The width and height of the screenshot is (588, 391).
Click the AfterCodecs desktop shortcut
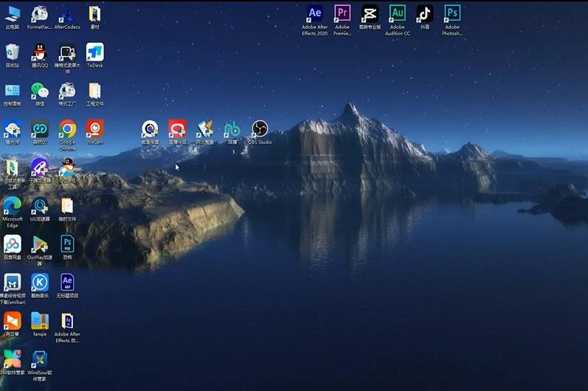click(x=67, y=14)
